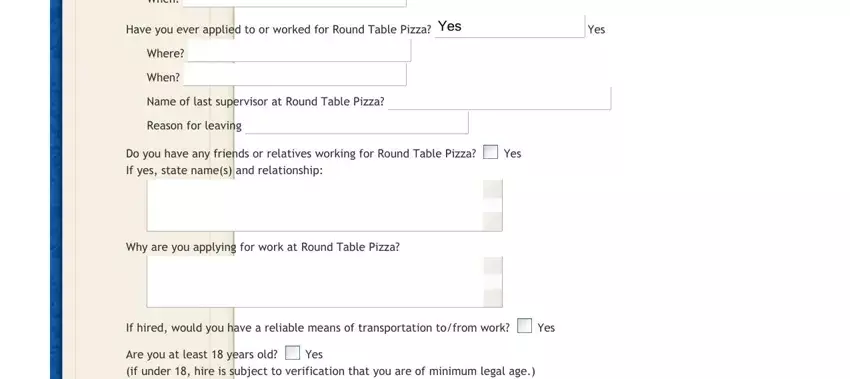850x379 pixels.
Task: Click Yes label right of the applied-or-worked field
Action: (x=596, y=30)
